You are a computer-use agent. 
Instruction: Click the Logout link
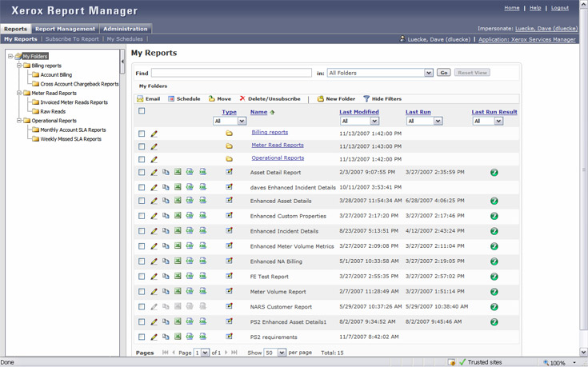pos(559,8)
